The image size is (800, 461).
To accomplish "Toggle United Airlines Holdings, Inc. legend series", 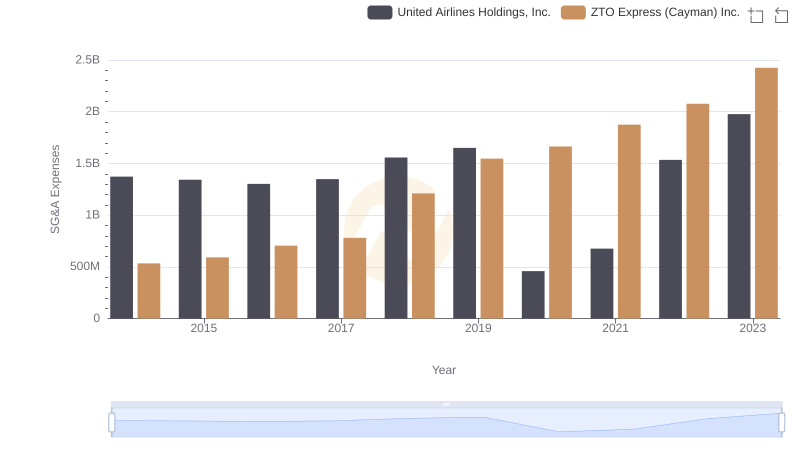I will (459, 12).
